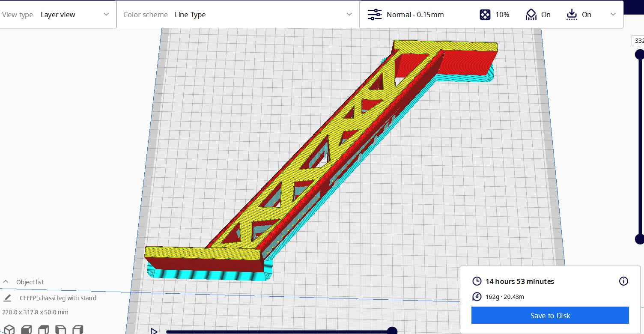Image resolution: width=644 pixels, height=334 pixels.
Task: Open the Color scheme Line Type dropdown
Action: (x=238, y=15)
